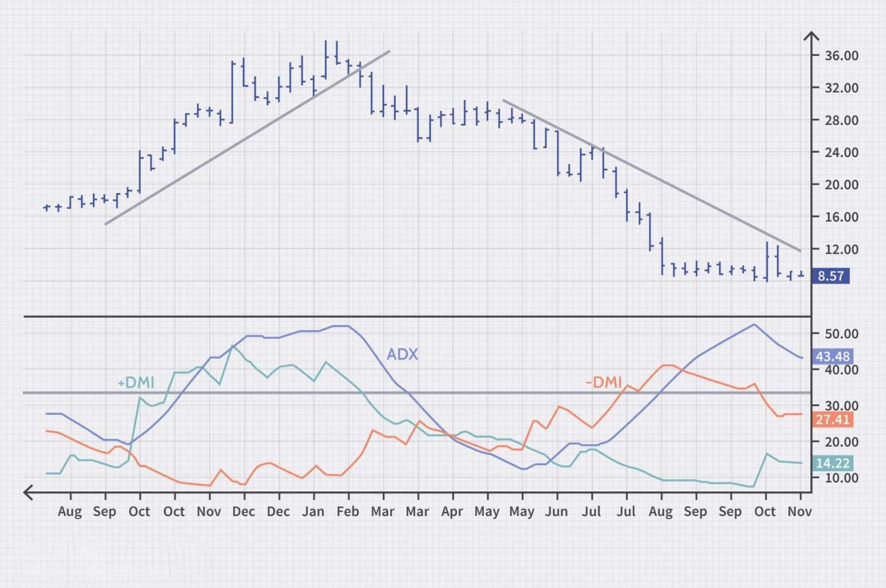The image size is (886, 588).
Task: Click the Feb label on the time axis
Action: pyautogui.click(x=348, y=512)
